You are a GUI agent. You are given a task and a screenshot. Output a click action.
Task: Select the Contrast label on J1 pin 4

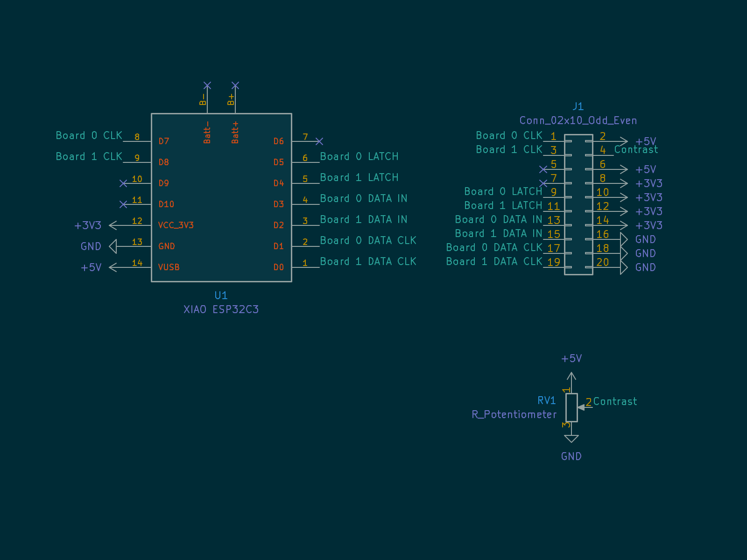click(x=636, y=149)
